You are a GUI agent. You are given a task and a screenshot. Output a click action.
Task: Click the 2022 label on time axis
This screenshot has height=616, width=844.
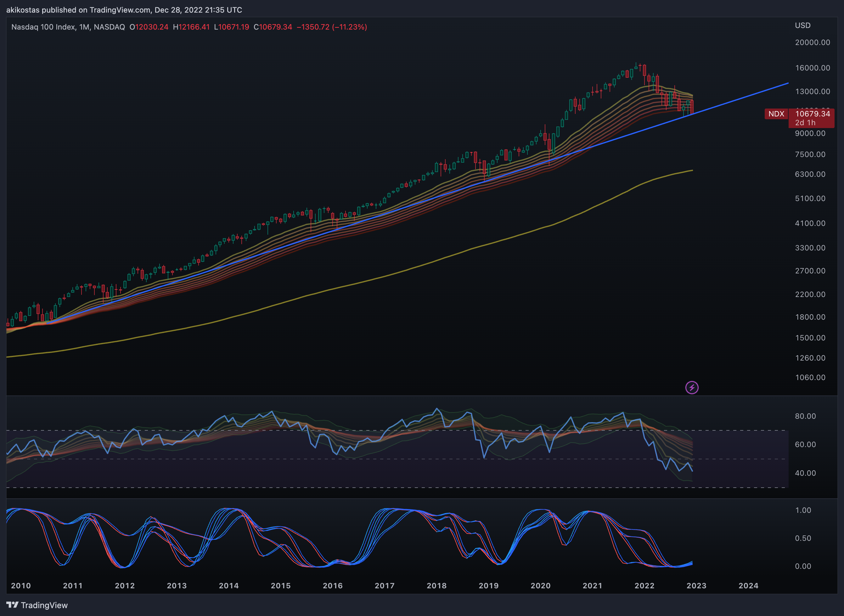click(644, 586)
